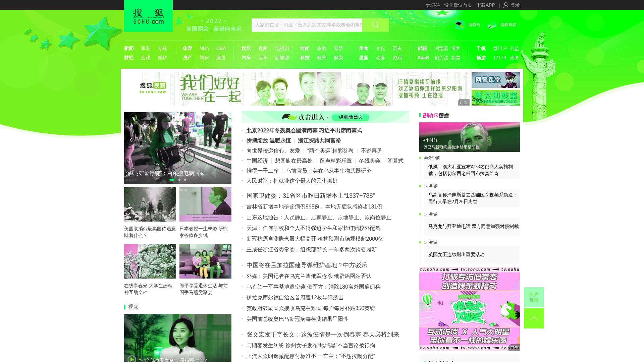Viewport: 644px width, 362px height.
Task: Open 张文宏发千字长文 headline
Action: click(x=323, y=335)
